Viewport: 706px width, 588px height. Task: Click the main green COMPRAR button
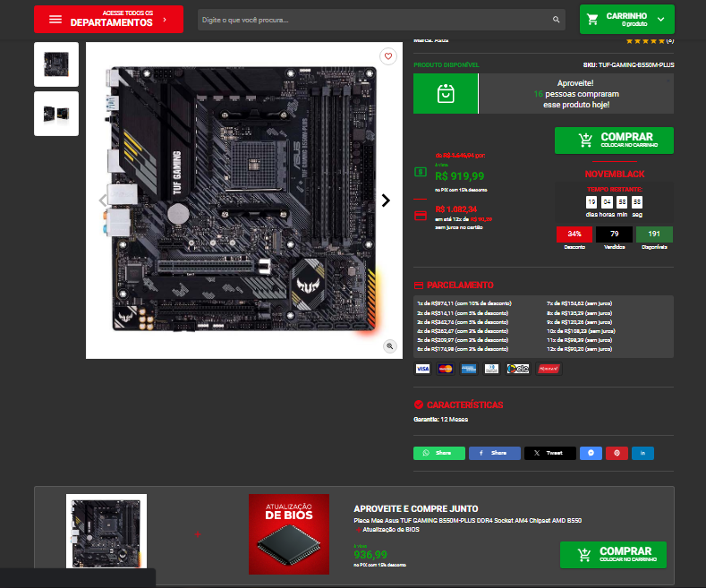614,141
